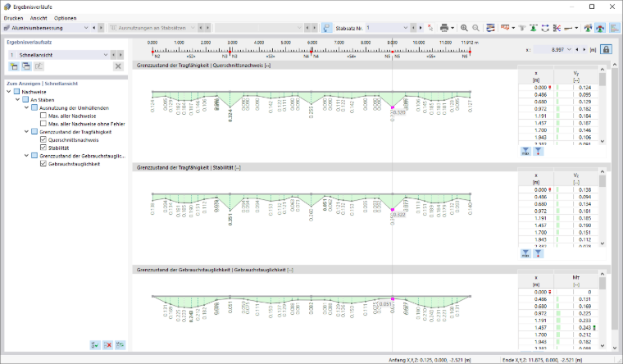Step x position backward with left arrow
The height and width of the screenshot is (364, 623).
(x=577, y=50)
